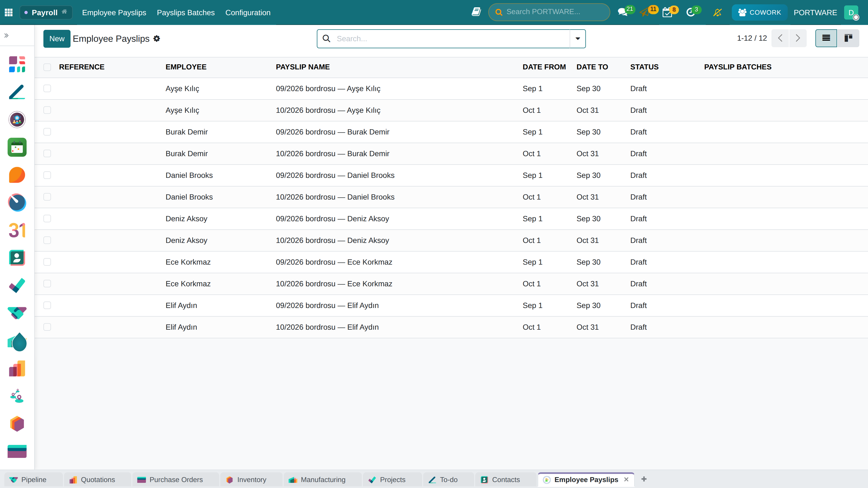Go to previous page of records
The width and height of the screenshot is (868, 488).
click(x=780, y=38)
